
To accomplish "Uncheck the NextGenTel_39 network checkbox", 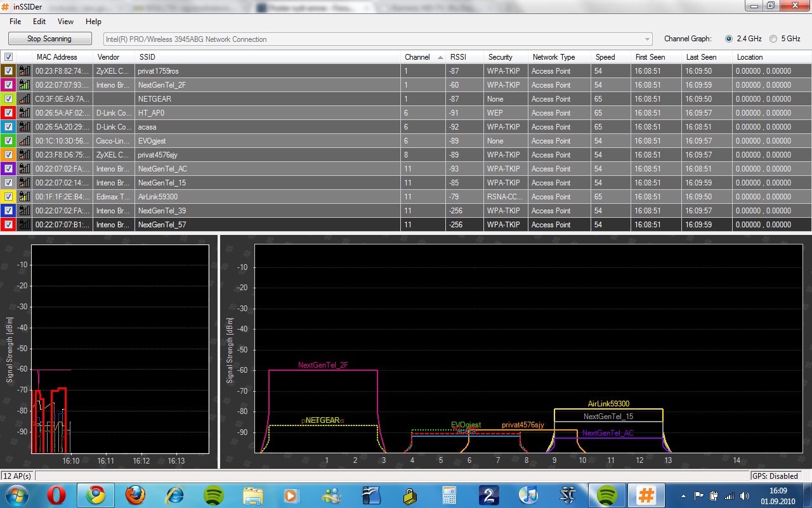I will 9,211.
